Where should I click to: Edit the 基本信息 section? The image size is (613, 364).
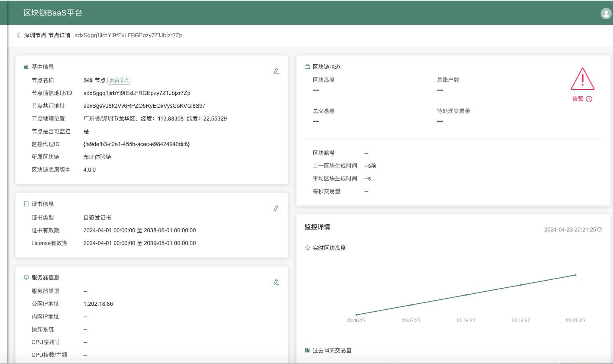pyautogui.click(x=276, y=71)
